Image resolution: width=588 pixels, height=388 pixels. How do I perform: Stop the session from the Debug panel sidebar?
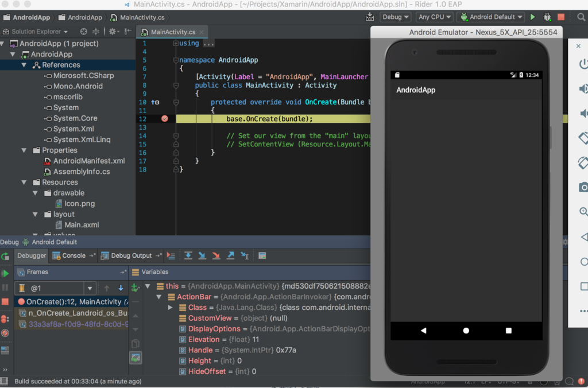point(5,302)
